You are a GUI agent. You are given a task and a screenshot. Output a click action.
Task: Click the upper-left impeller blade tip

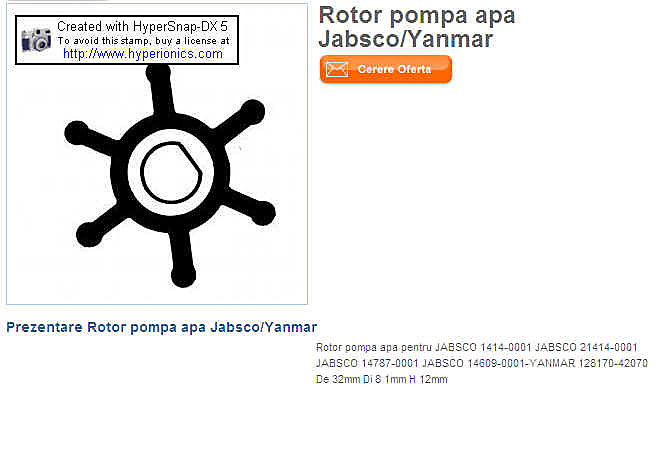pos(76,134)
